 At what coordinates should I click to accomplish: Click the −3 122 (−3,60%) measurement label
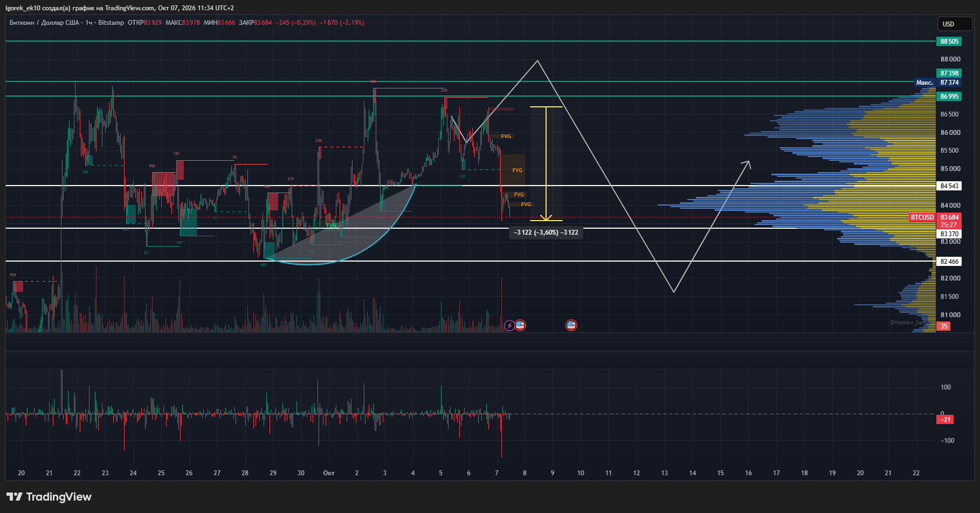tap(546, 232)
